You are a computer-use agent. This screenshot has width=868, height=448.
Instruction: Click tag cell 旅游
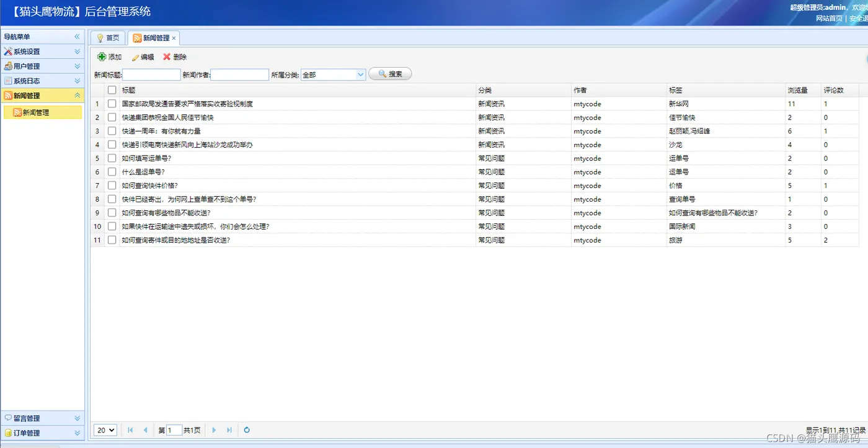point(675,240)
